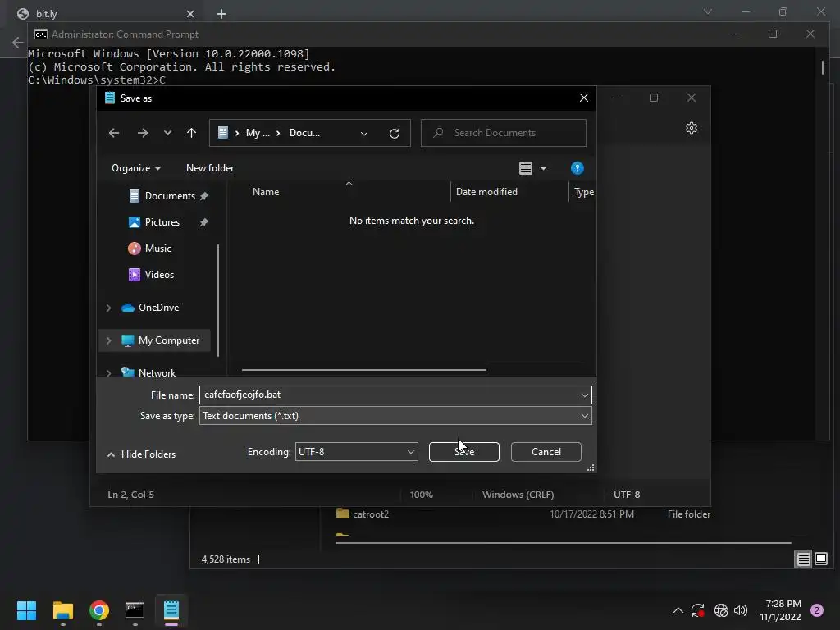
Task: Click Ln 2, Col 5 status text
Action: click(130, 495)
